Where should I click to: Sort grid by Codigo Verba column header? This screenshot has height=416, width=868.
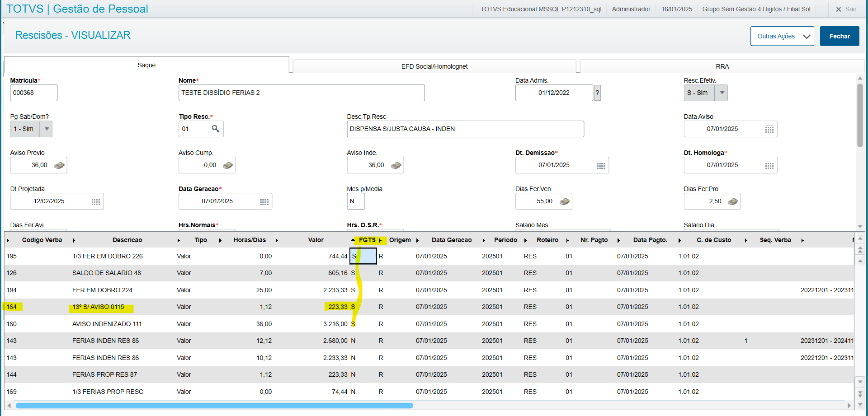point(42,240)
